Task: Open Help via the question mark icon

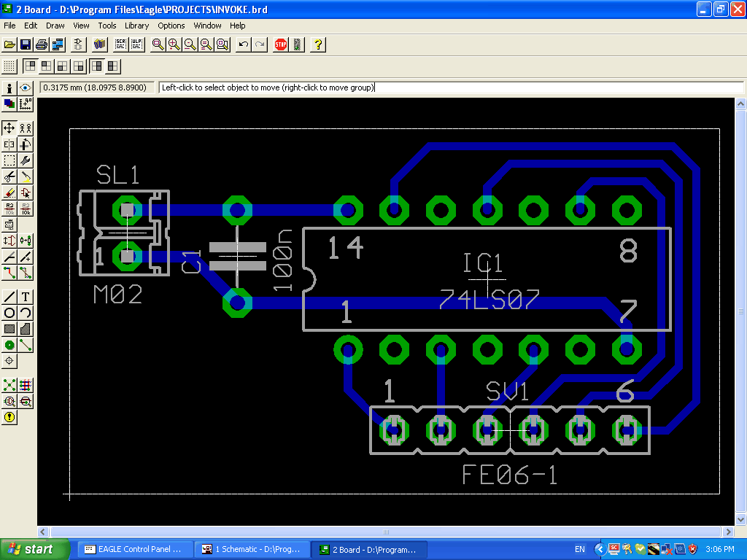Action: click(x=318, y=44)
